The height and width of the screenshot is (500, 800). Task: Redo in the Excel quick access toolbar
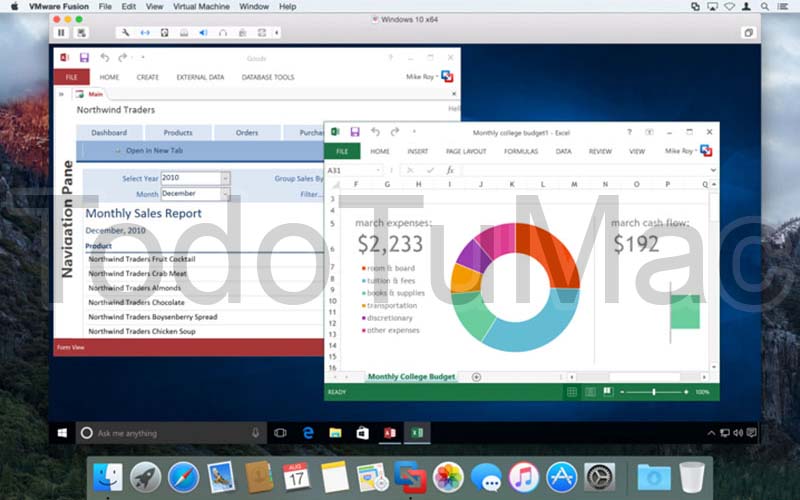click(394, 132)
